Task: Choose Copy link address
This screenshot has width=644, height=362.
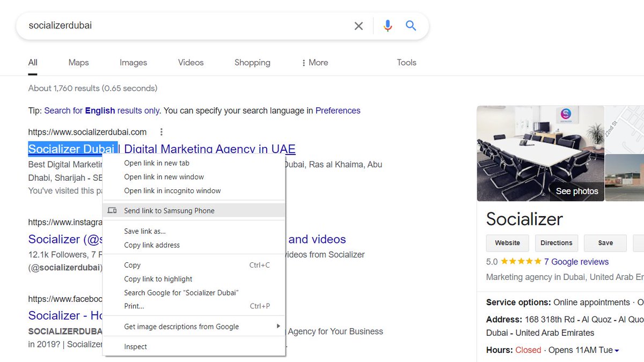Action: point(194,245)
